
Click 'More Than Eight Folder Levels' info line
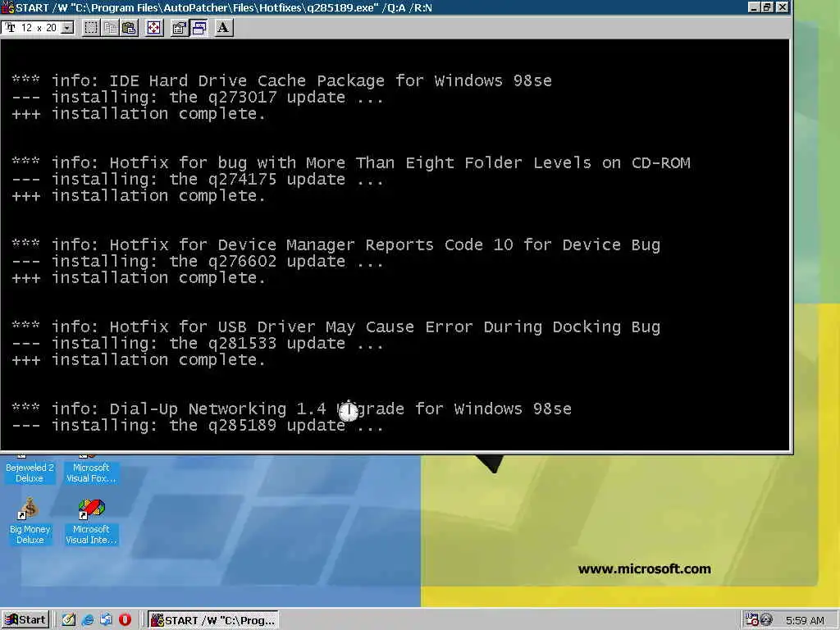click(x=351, y=163)
